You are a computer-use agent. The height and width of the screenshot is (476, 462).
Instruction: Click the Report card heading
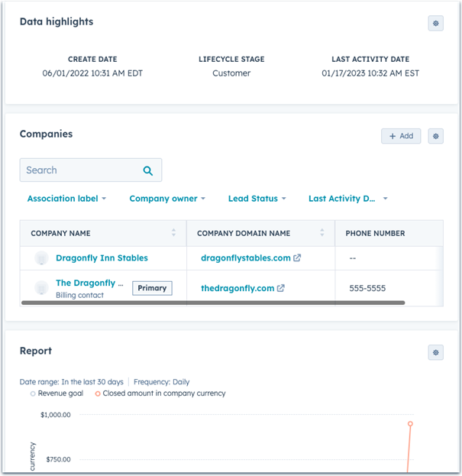[x=36, y=351]
